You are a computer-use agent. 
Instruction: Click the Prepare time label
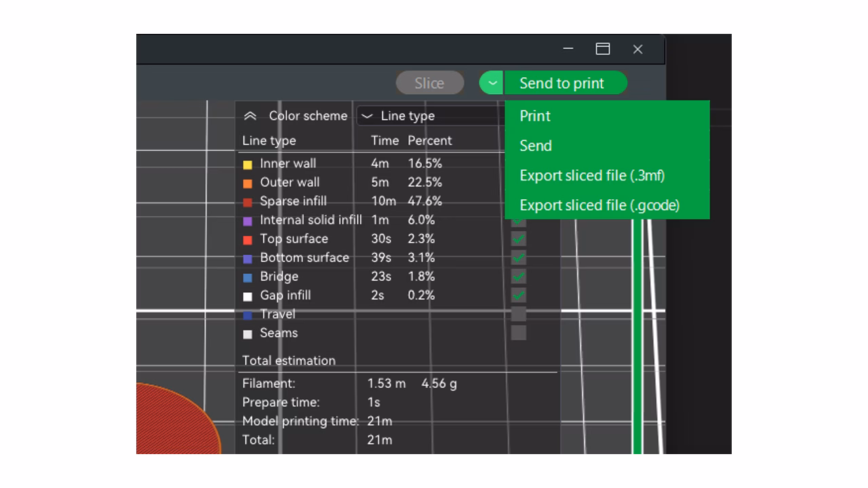281,403
